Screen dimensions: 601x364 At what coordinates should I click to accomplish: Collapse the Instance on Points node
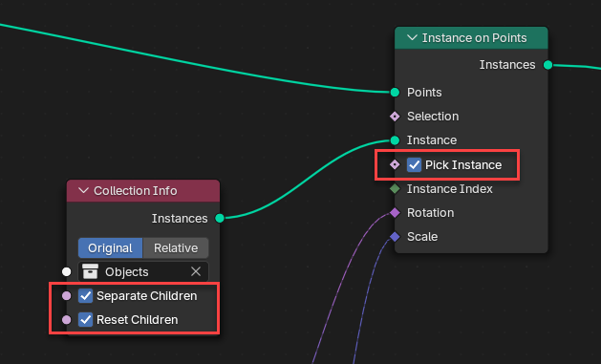pos(412,37)
